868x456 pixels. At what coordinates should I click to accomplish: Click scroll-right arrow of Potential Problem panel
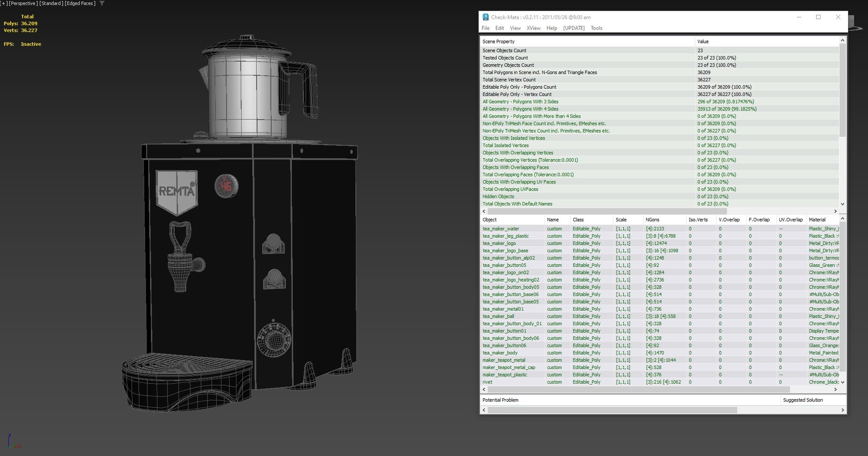pyautogui.click(x=843, y=410)
